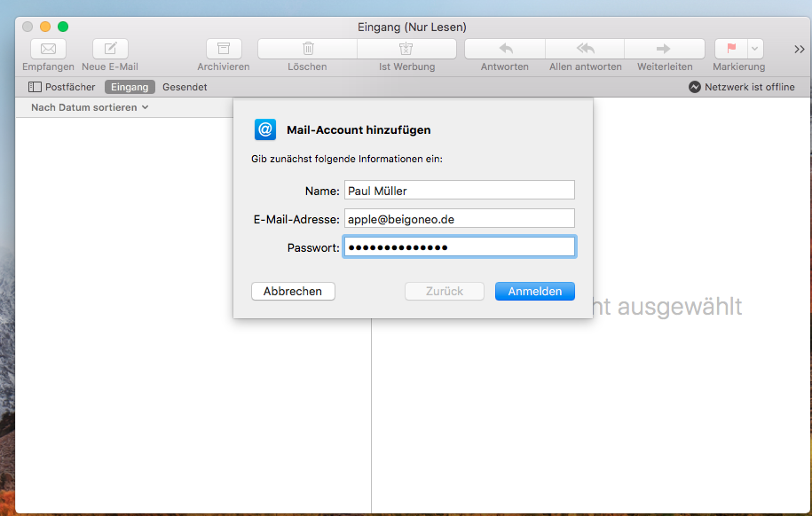Click into the E-Mail-Adresse field
This screenshot has height=516, width=812.
(x=459, y=218)
